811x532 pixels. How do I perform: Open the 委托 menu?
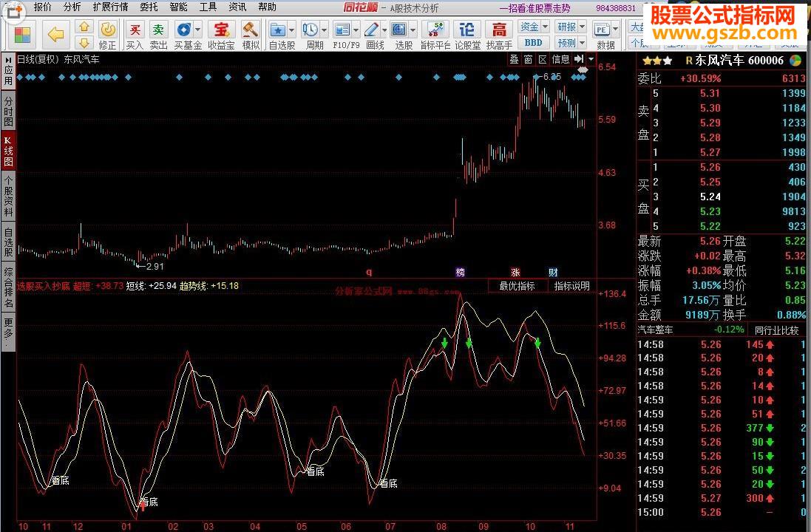click(149, 7)
